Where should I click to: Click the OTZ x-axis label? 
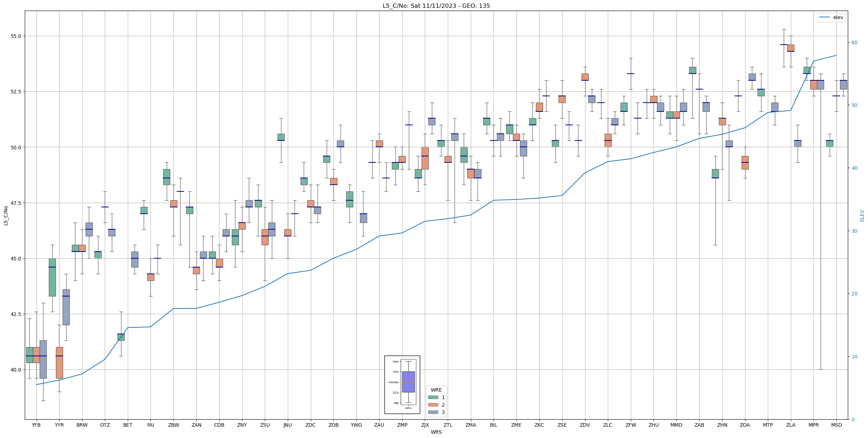pyautogui.click(x=105, y=425)
